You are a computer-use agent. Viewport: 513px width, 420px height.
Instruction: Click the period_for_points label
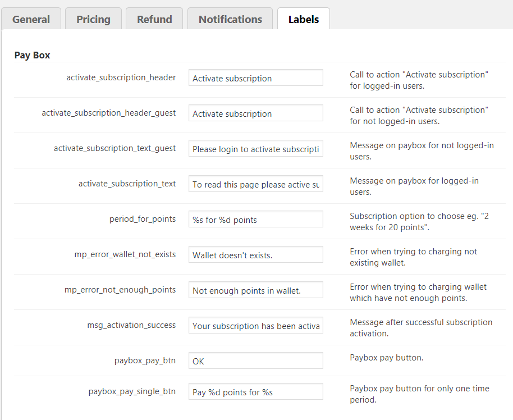(142, 219)
